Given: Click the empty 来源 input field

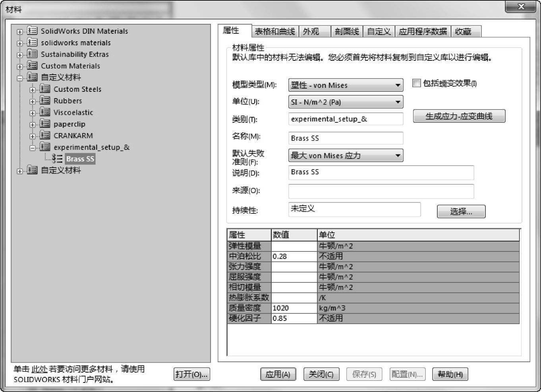Looking at the screenshot, I should [381, 191].
